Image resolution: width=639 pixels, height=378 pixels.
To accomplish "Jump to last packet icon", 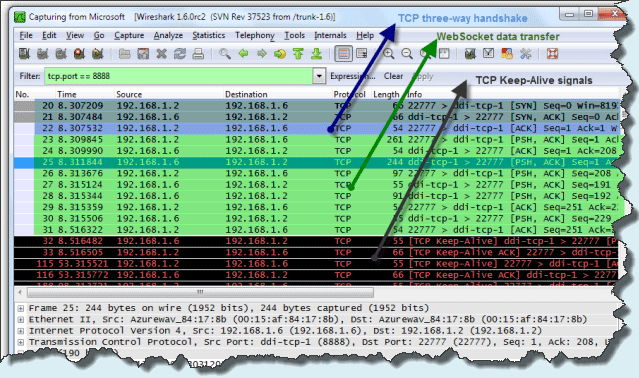I will (x=317, y=54).
